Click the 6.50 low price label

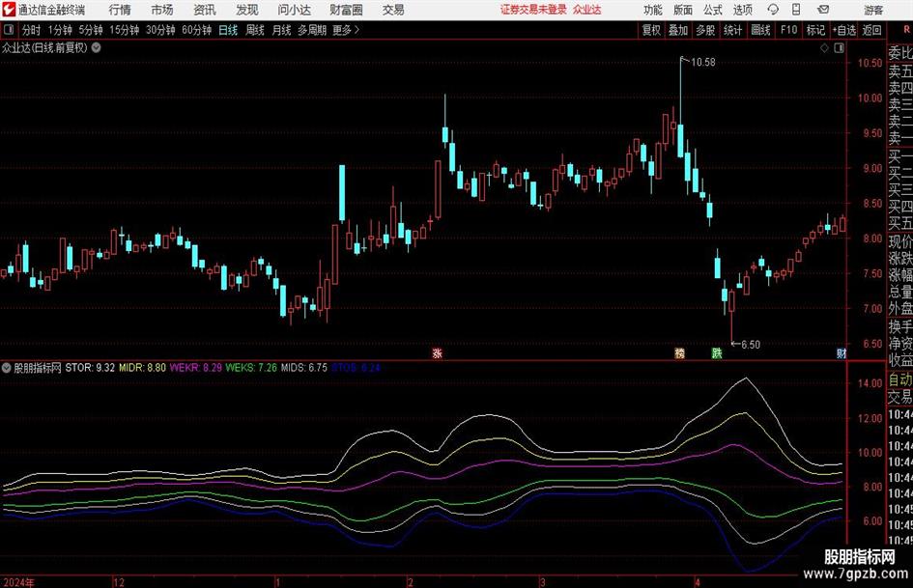coord(751,345)
